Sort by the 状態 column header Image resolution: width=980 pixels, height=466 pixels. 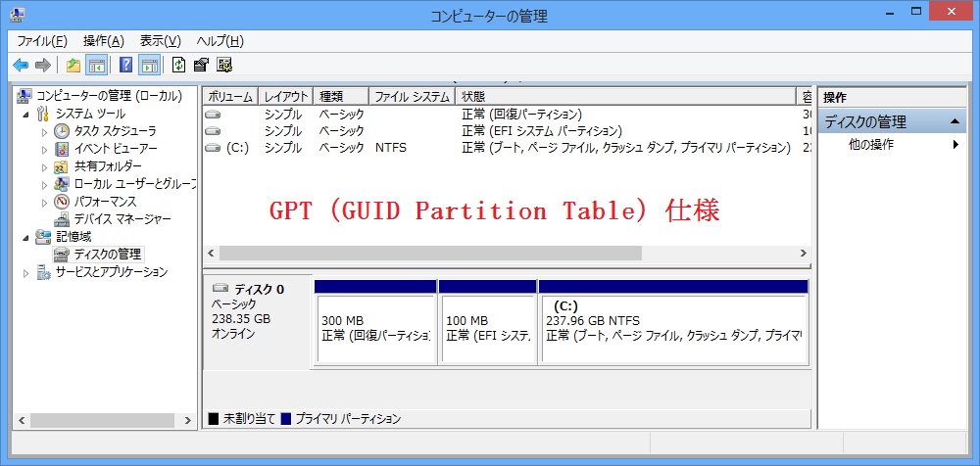tap(626, 96)
